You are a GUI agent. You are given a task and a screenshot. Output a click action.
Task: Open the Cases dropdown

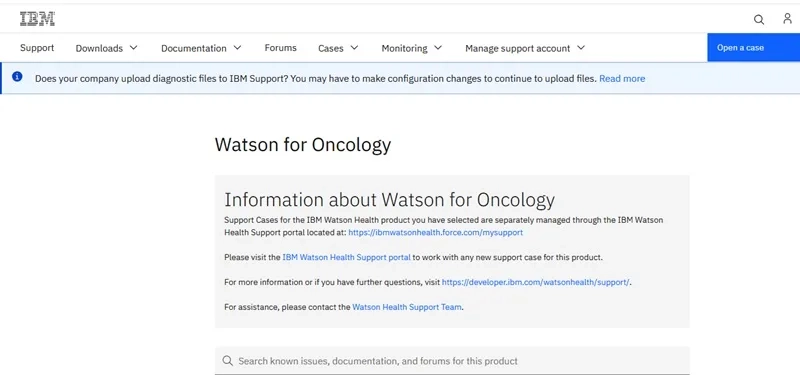(338, 48)
